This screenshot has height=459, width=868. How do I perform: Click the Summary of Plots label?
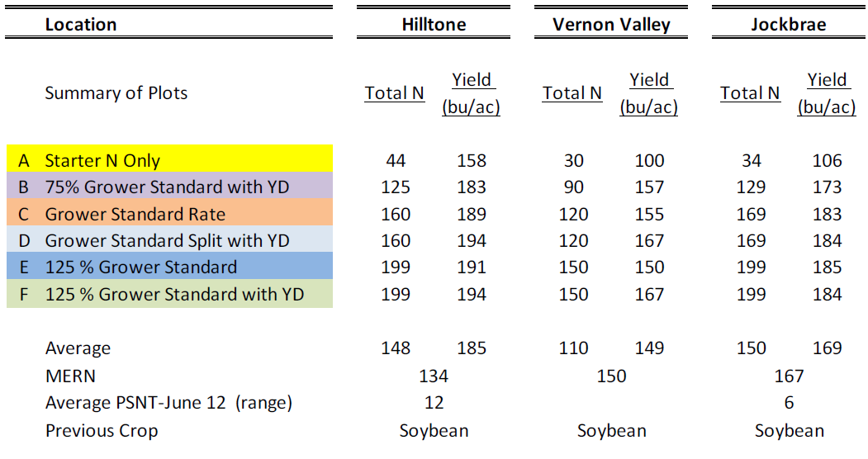116,93
